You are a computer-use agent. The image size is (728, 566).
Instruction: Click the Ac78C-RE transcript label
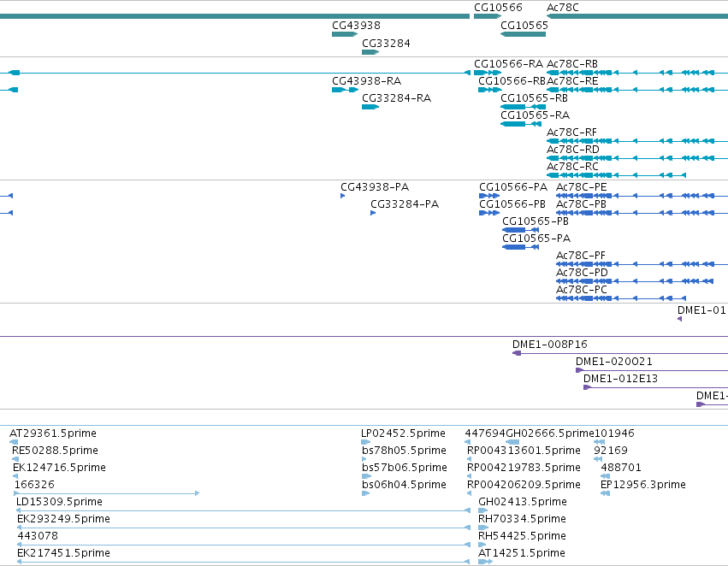click(x=572, y=81)
